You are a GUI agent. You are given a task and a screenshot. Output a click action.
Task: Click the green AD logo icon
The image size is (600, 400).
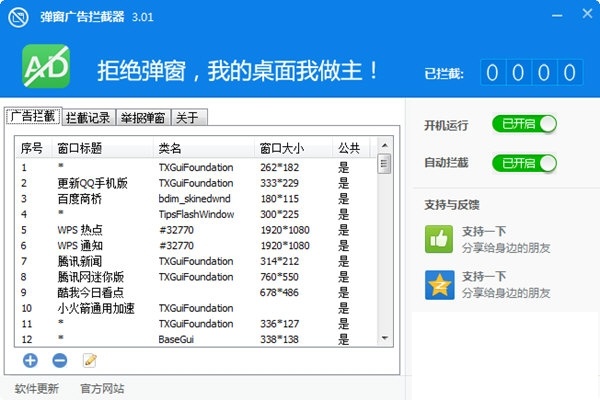point(46,66)
